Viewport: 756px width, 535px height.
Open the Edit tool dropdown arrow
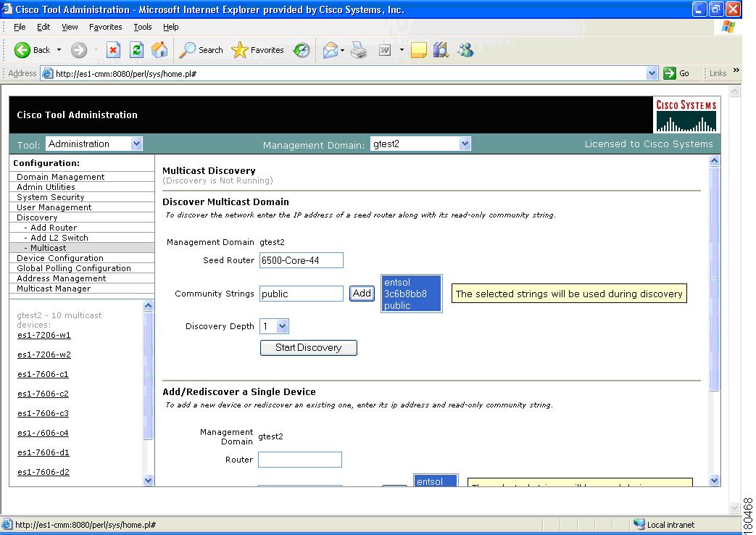pyautogui.click(x=401, y=50)
